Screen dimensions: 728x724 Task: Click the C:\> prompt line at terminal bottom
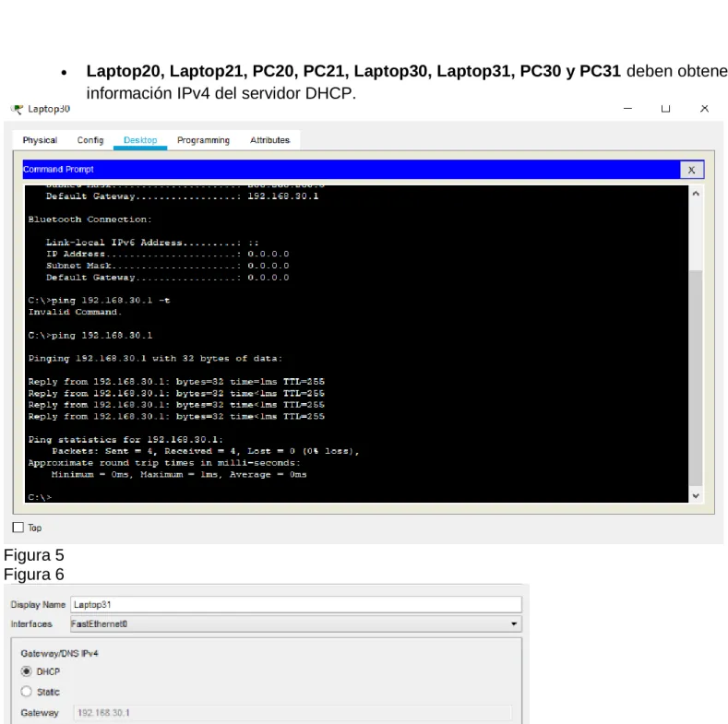coord(40,497)
